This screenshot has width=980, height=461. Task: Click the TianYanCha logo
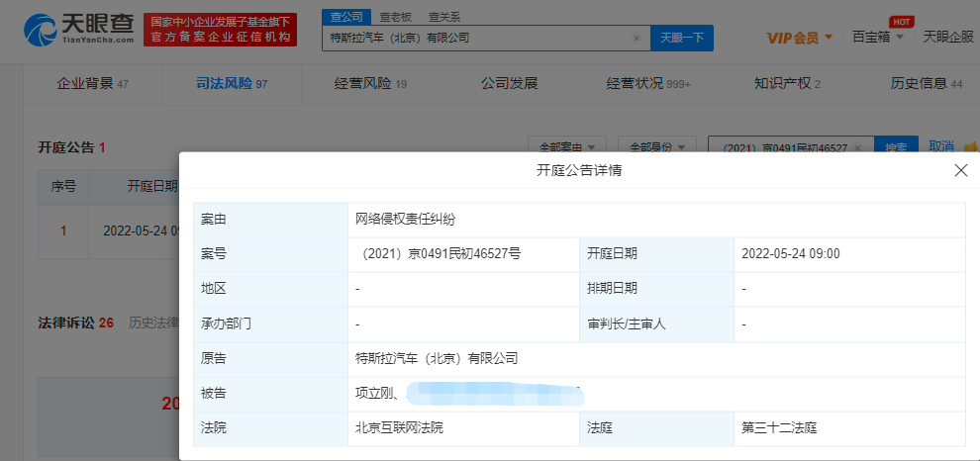point(79,30)
